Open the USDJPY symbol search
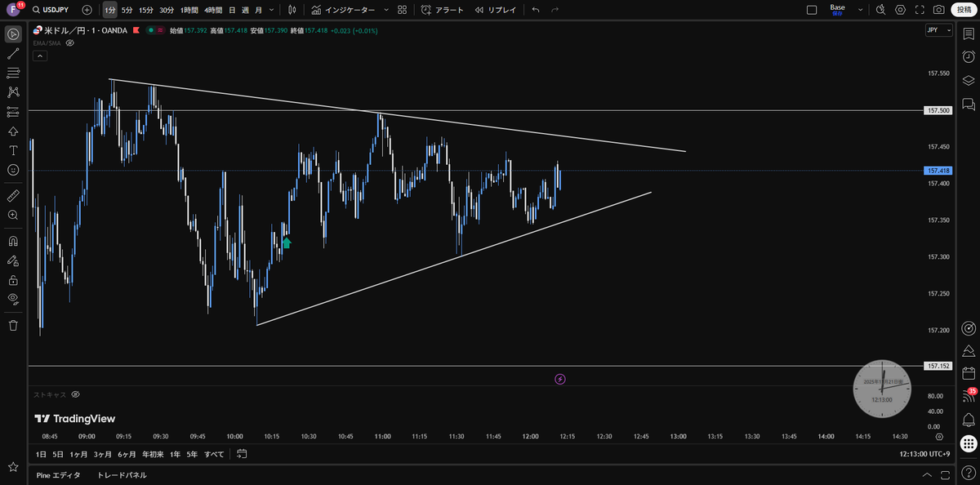This screenshot has width=980, height=485. coord(50,10)
